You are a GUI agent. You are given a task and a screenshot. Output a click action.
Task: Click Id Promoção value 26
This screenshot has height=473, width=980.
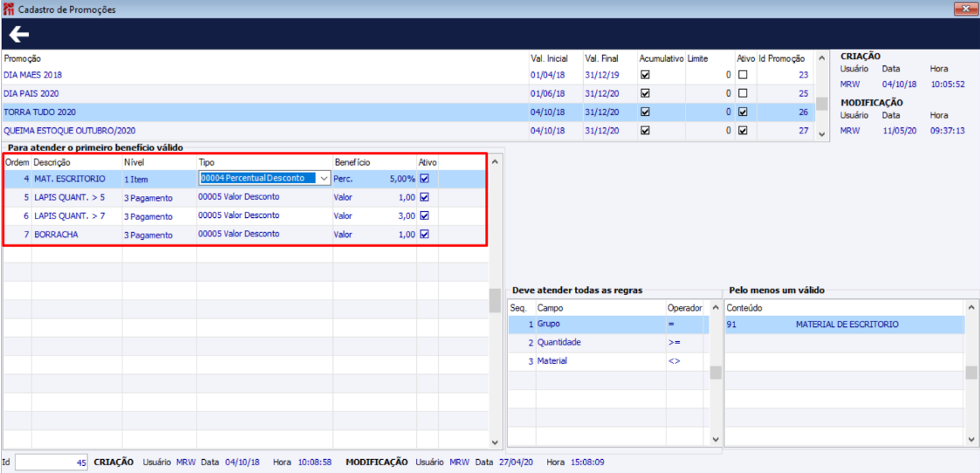click(x=804, y=112)
